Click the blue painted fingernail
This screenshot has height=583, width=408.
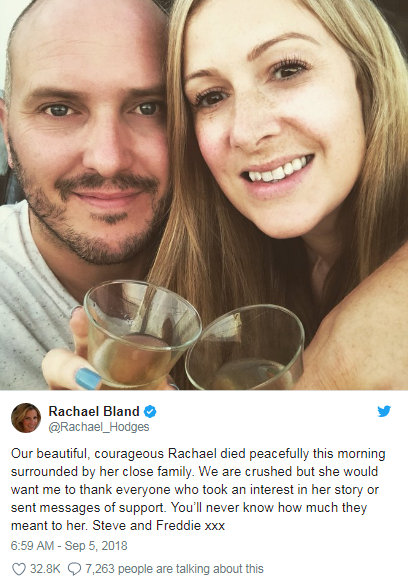[x=88, y=379]
